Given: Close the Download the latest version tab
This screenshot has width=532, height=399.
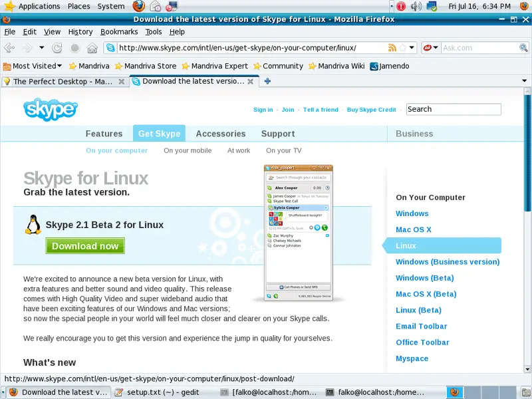Looking at the screenshot, I should coord(251,81).
